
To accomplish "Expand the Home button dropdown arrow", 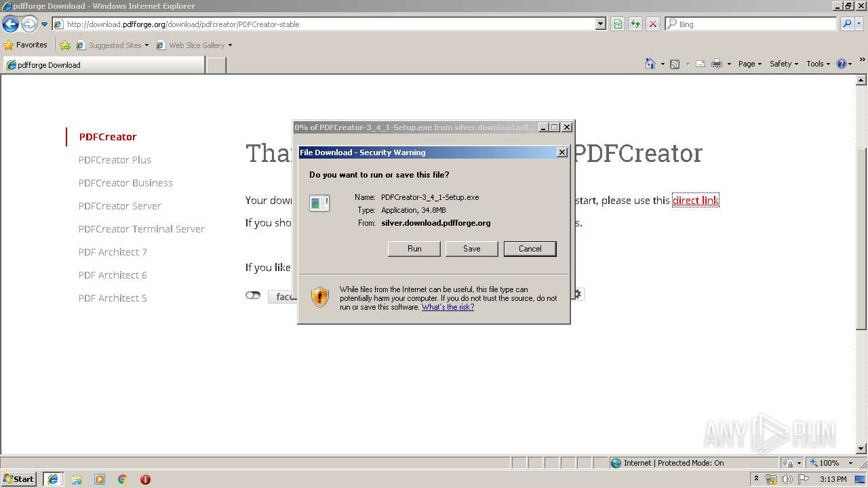I will coord(663,64).
